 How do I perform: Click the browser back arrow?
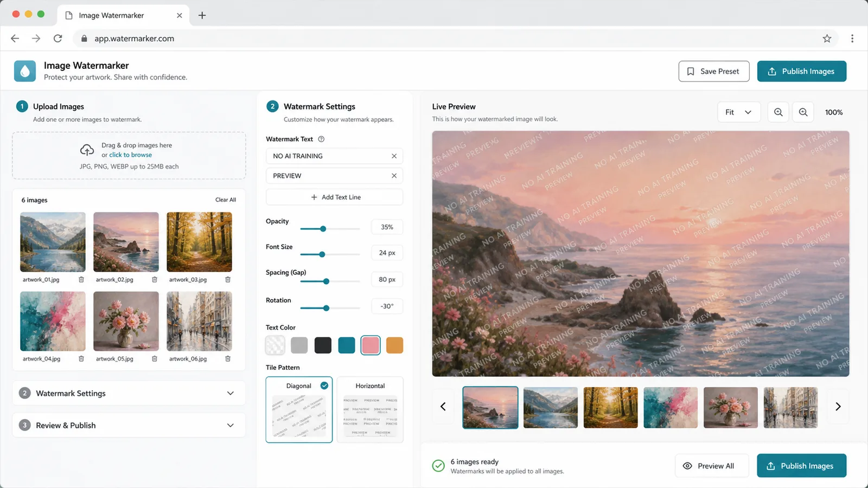point(15,38)
